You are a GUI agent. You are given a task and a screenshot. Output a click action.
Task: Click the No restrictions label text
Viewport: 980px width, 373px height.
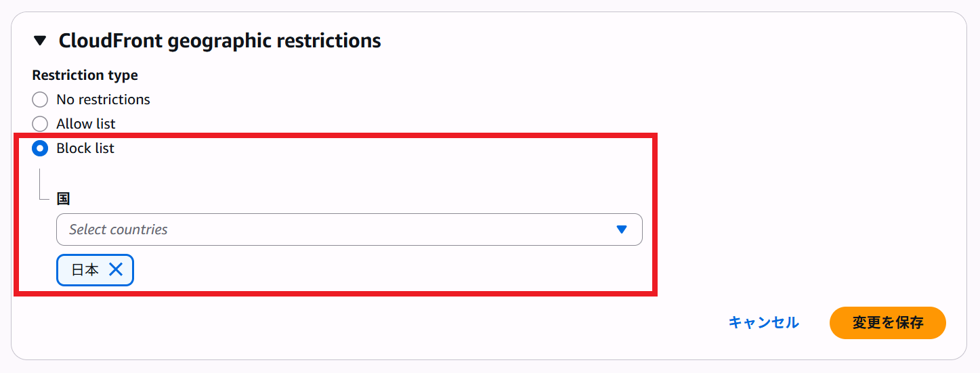pos(103,100)
